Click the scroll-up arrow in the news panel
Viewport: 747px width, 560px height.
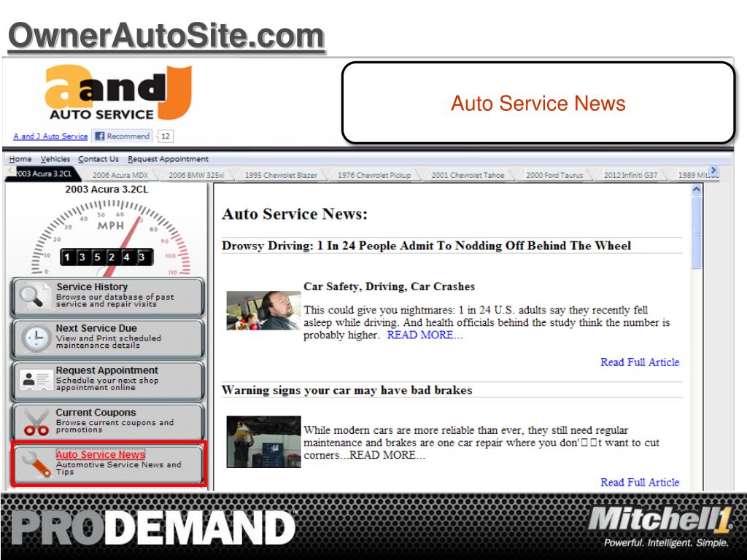tap(696, 190)
